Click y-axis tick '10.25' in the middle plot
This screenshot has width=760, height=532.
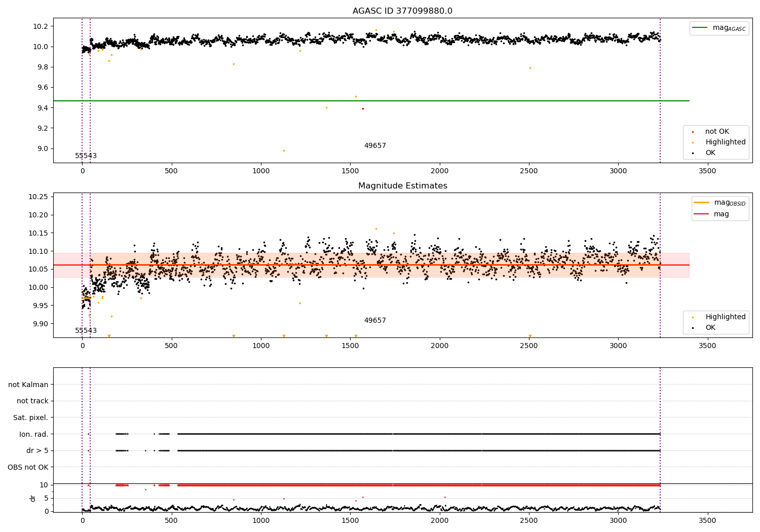click(x=39, y=197)
